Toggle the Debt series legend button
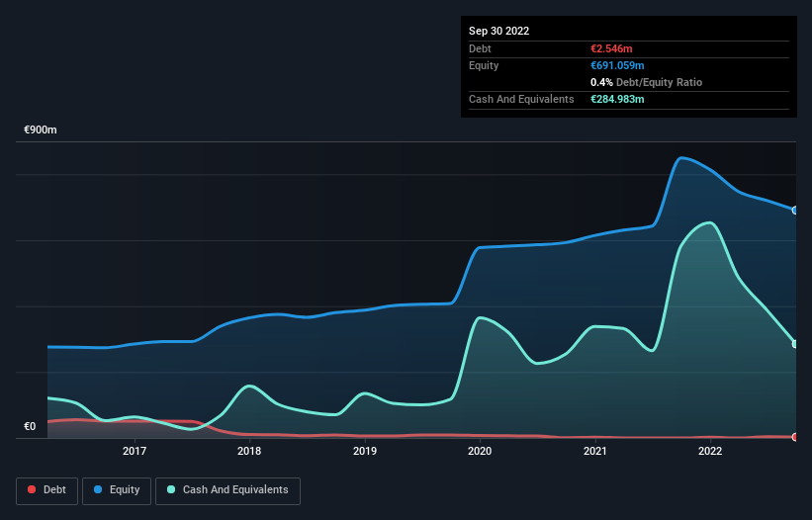 [x=46, y=490]
